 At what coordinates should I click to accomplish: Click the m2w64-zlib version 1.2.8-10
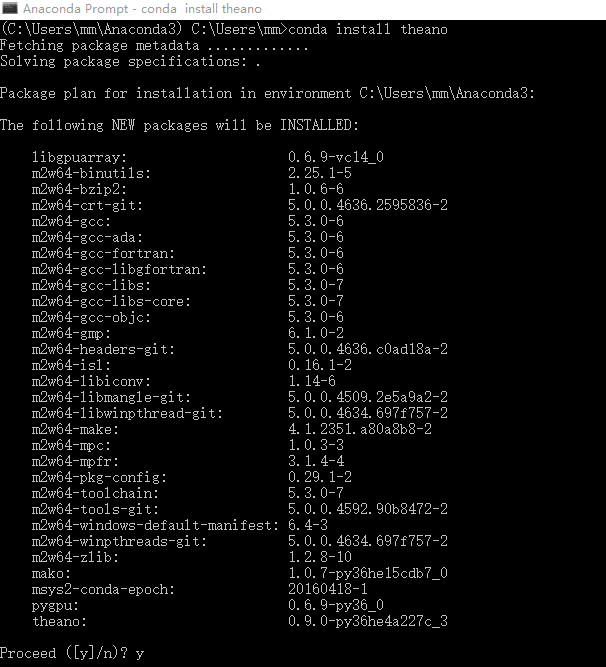[x=320, y=557]
